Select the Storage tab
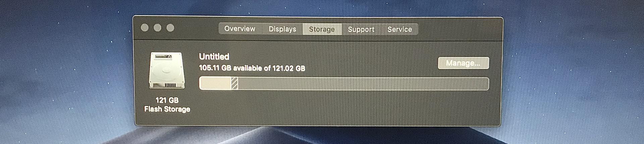Image resolution: width=644 pixels, height=144 pixels. click(x=322, y=29)
